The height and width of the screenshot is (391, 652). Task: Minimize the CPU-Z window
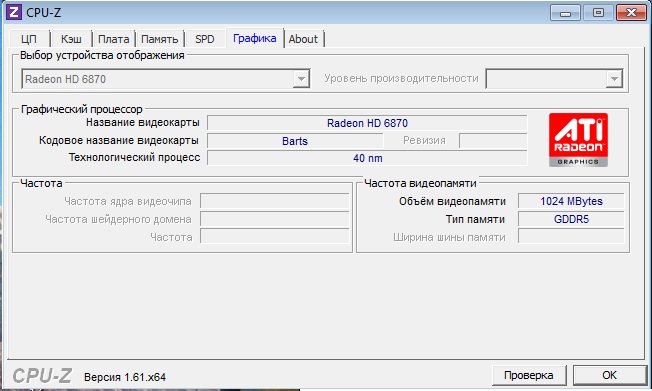565,13
